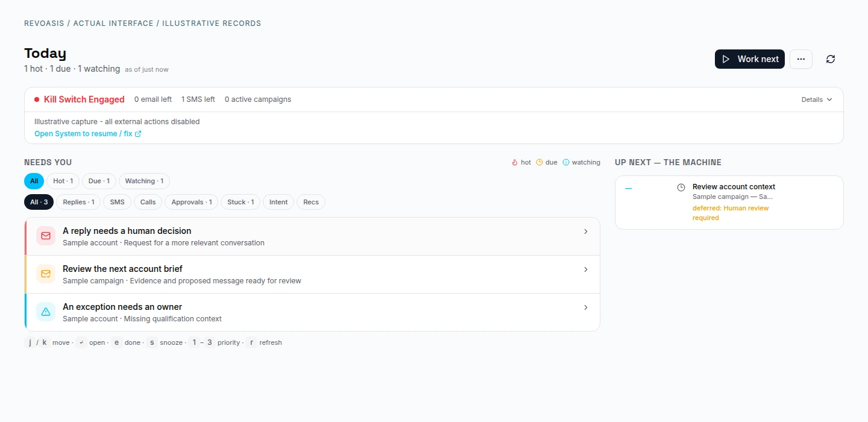The width and height of the screenshot is (868, 422).
Task: Click the 'r' refresh shortcut key hint
Action: click(251, 342)
